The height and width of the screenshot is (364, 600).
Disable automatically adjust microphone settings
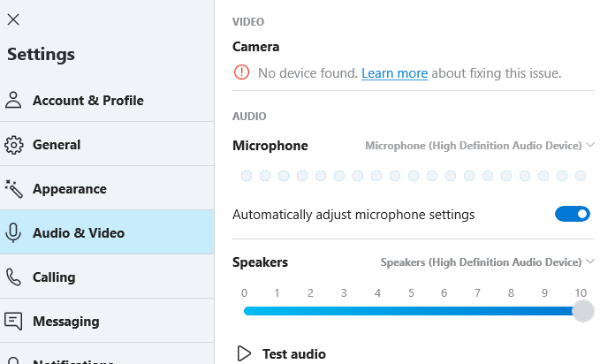572,214
